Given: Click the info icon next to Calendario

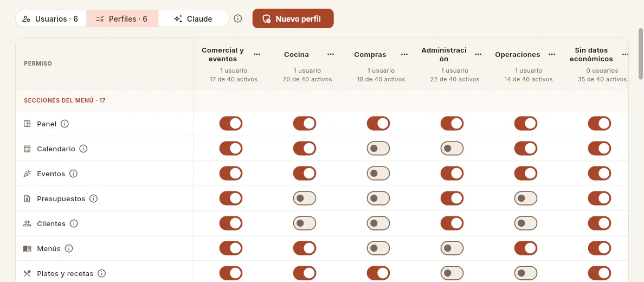Looking at the screenshot, I should (83, 149).
